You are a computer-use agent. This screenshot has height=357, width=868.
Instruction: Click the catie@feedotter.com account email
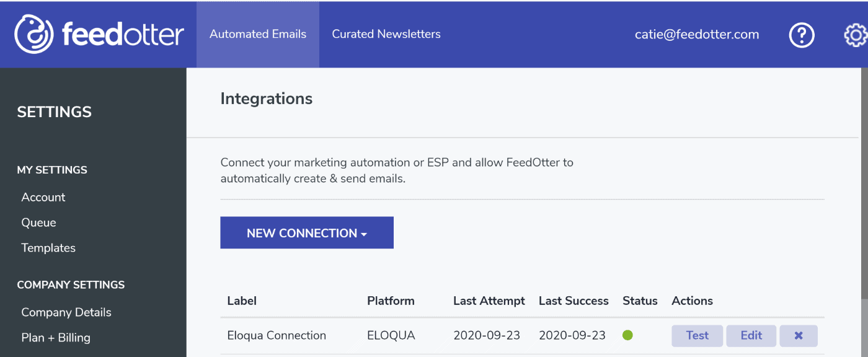click(697, 34)
